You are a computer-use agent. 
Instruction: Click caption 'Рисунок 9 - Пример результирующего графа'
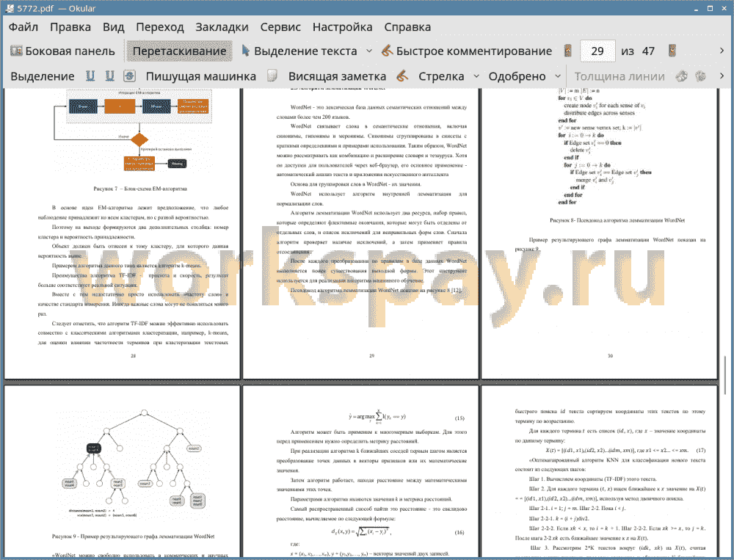134,536
